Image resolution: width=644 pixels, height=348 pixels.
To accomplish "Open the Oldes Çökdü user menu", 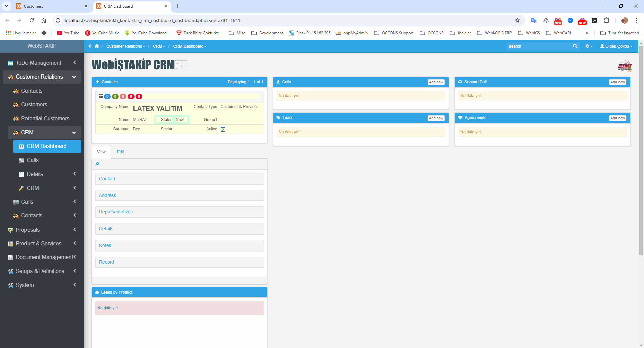I will [x=616, y=46].
